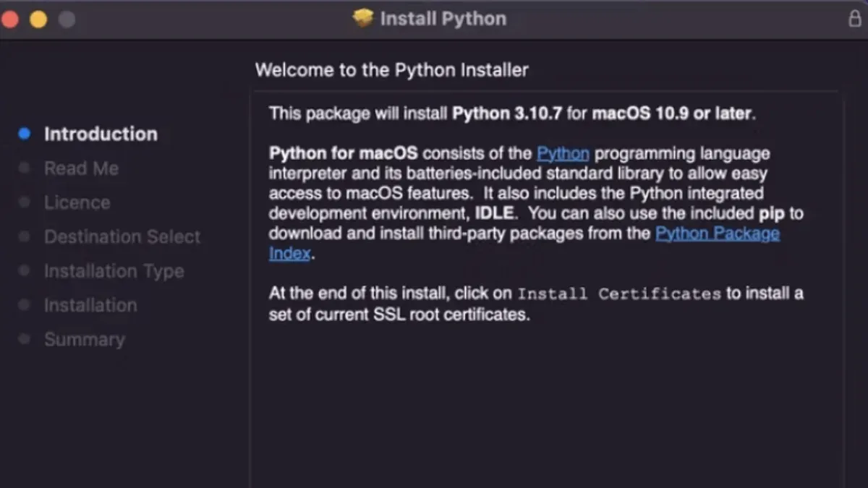The width and height of the screenshot is (868, 488).
Task: Click the blue bullet beside Introduction
Action: click(25, 134)
